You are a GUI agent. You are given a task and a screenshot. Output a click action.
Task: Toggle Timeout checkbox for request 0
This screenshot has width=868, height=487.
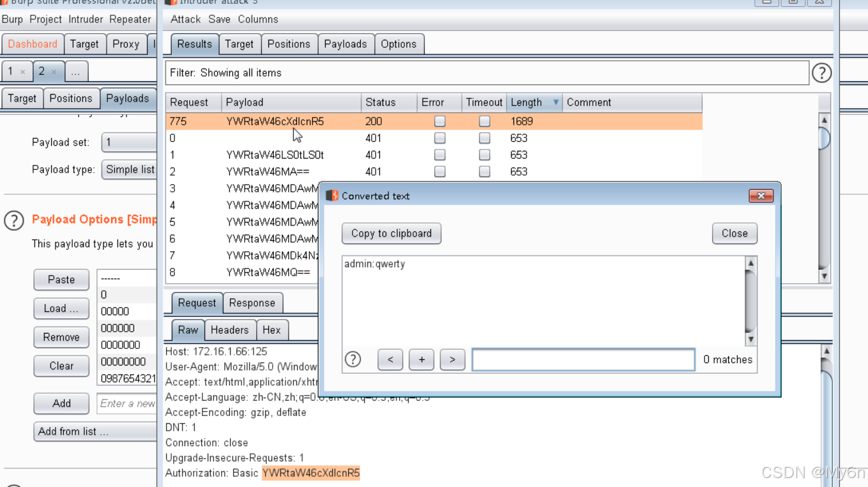484,138
